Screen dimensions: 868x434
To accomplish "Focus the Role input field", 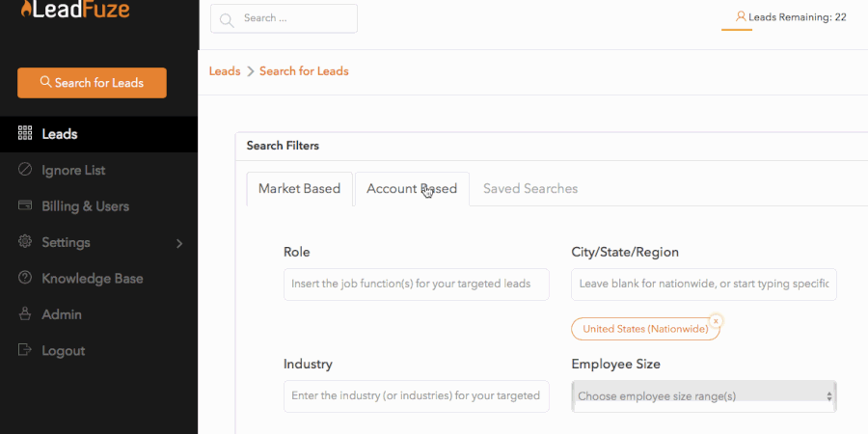I will tap(417, 285).
